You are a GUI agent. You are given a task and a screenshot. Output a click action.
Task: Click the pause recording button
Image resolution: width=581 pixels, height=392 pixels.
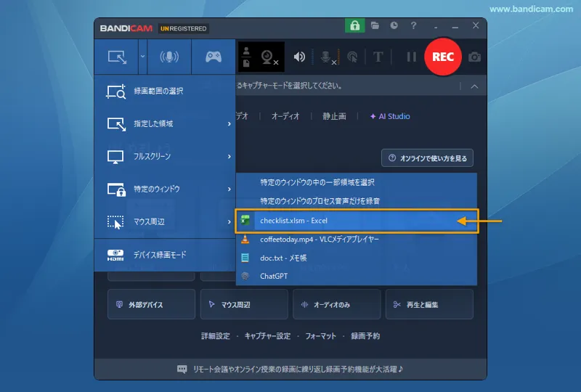(411, 57)
